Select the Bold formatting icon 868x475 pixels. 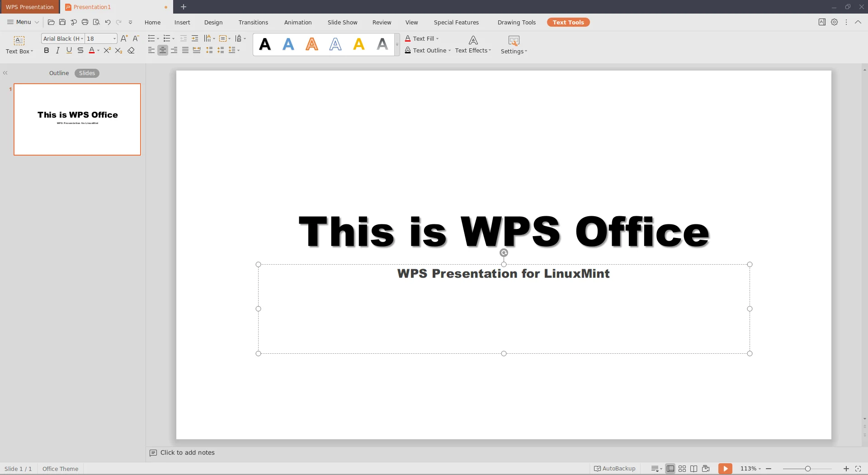click(46, 50)
